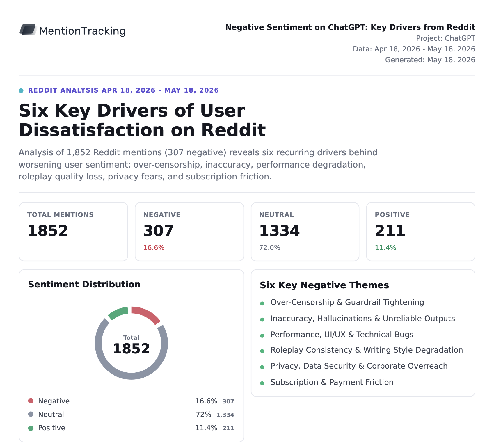Click the 'Positive' legend label
This screenshot has width=494, height=448.
click(x=51, y=428)
